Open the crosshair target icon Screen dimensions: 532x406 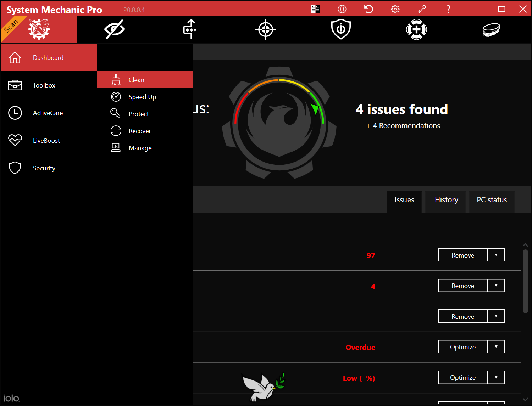point(266,29)
